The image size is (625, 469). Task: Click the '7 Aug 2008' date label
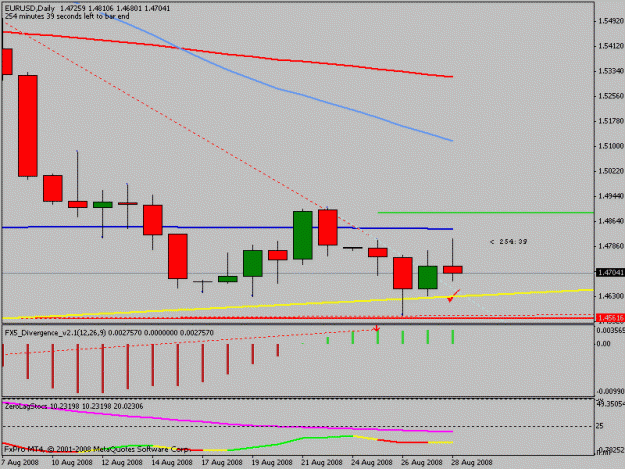pyautogui.click(x=20, y=463)
